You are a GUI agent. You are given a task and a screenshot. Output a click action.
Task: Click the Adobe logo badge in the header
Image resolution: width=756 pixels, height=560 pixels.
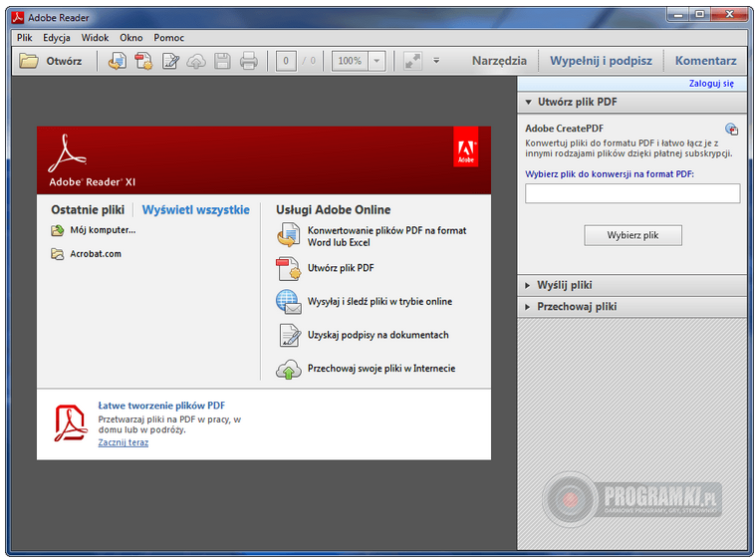pos(466,146)
